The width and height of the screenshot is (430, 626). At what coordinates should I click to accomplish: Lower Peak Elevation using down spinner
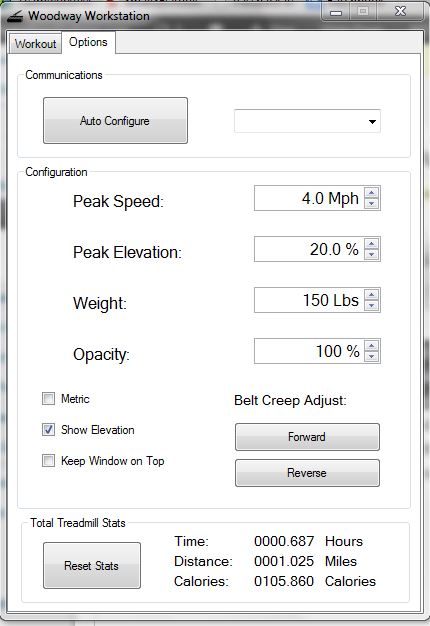point(371,254)
